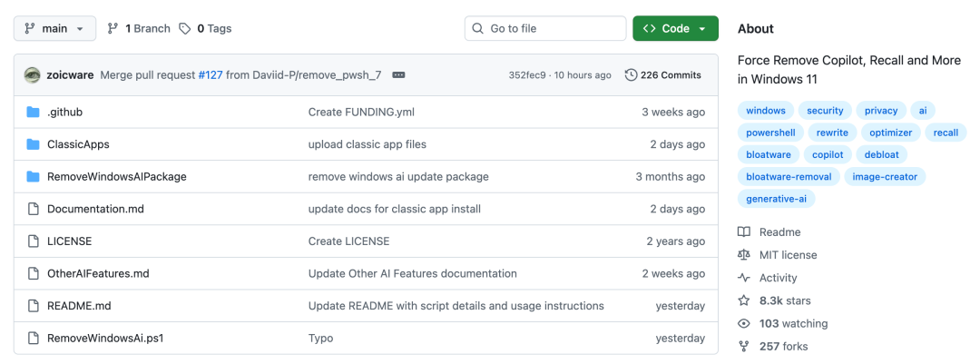Open Update README with script details commit
980x364 pixels.
[456, 306]
